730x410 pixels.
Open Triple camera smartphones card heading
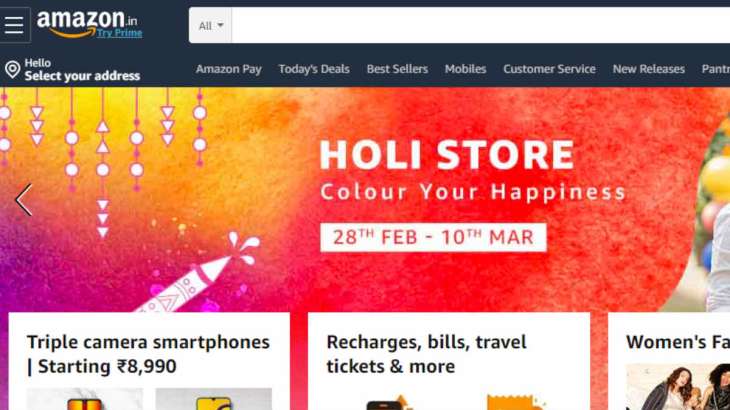click(x=148, y=354)
